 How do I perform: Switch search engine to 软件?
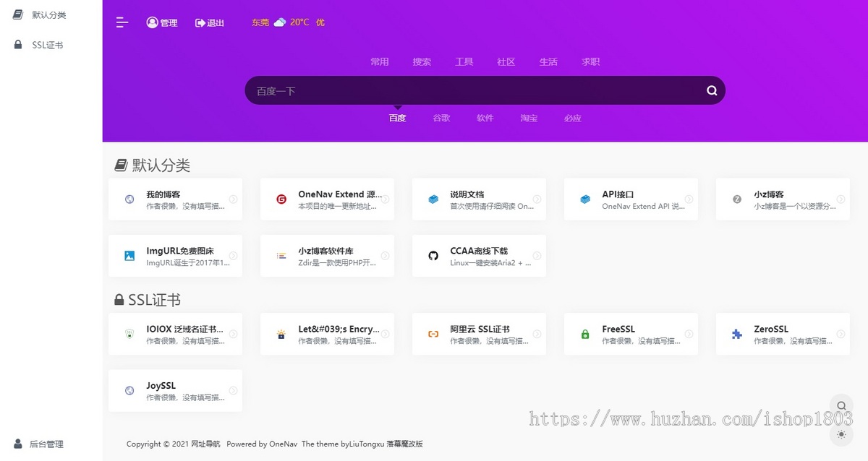point(485,118)
